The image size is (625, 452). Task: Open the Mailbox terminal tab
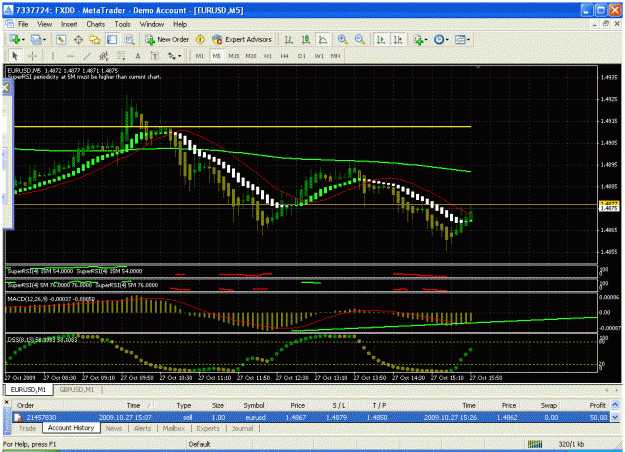174,428
